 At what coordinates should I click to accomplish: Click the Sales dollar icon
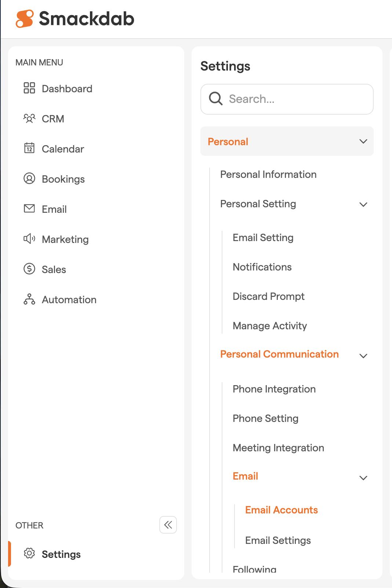(29, 269)
